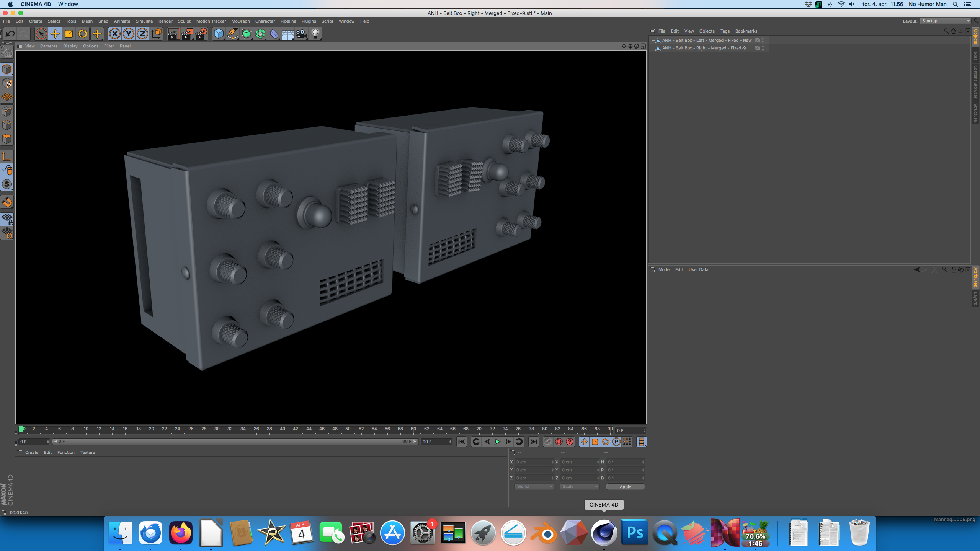This screenshot has height=551, width=980.
Task: Open the Array modeling objects icon
Action: 260,34
